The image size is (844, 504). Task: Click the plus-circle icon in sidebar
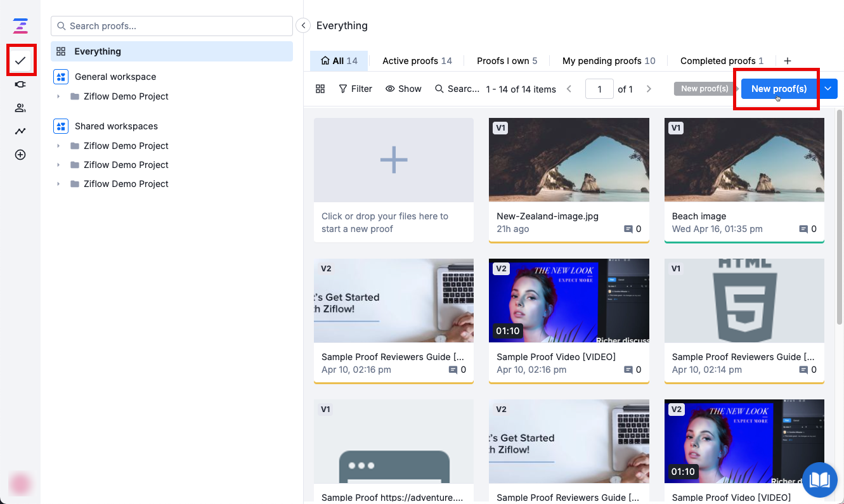tap(20, 155)
